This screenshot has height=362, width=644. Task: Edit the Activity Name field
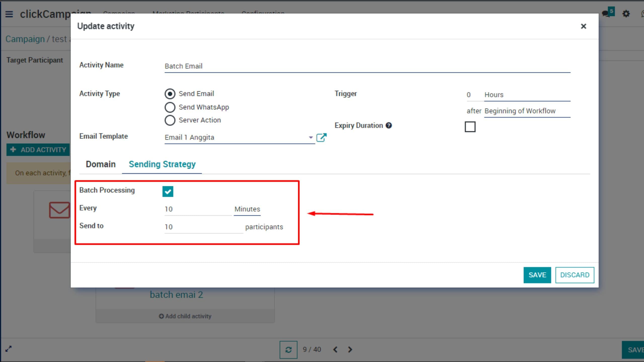(x=367, y=66)
